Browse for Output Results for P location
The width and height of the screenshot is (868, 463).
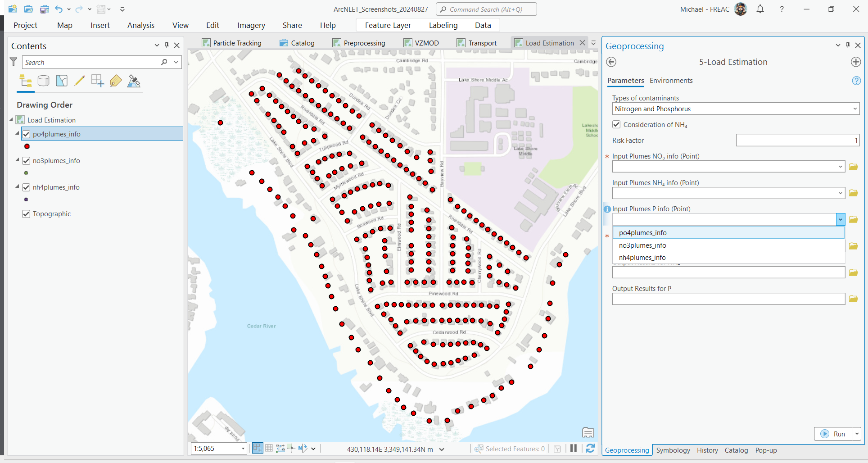pyautogui.click(x=853, y=299)
